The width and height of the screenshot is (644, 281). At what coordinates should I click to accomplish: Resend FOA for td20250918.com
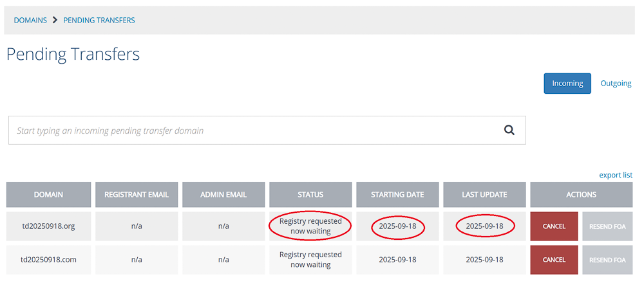[607, 260]
